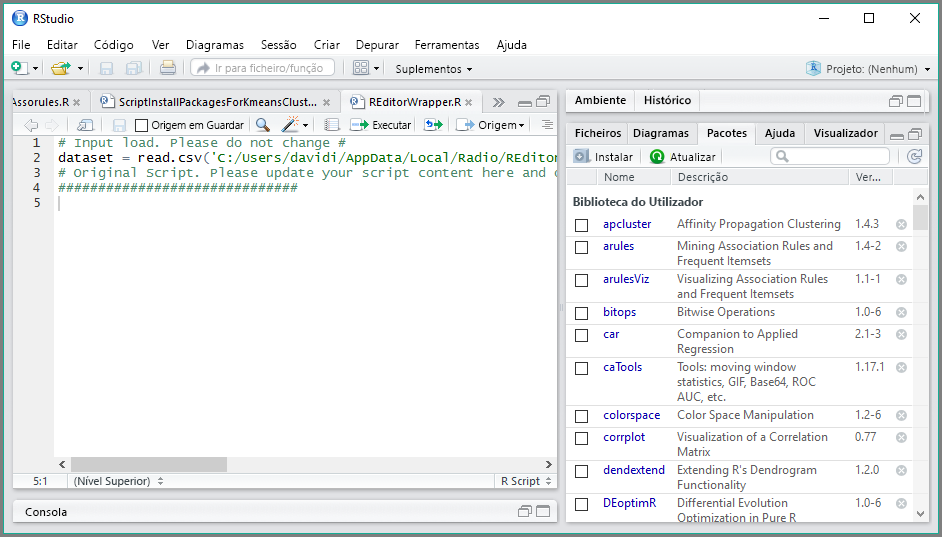Refresh the packages list icon
Screen dimensions: 942x537
pyautogui.click(x=914, y=156)
